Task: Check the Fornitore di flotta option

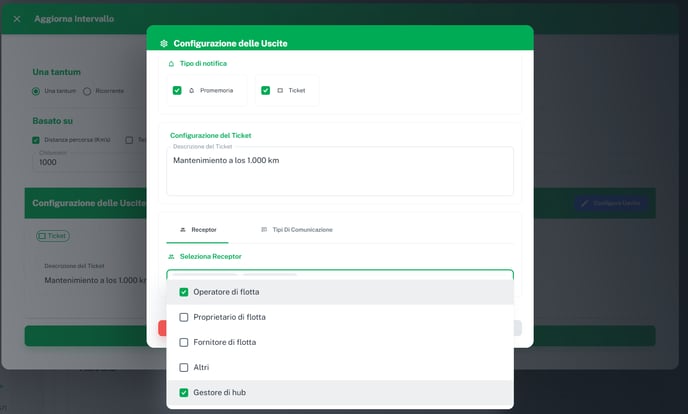Action: (x=184, y=342)
